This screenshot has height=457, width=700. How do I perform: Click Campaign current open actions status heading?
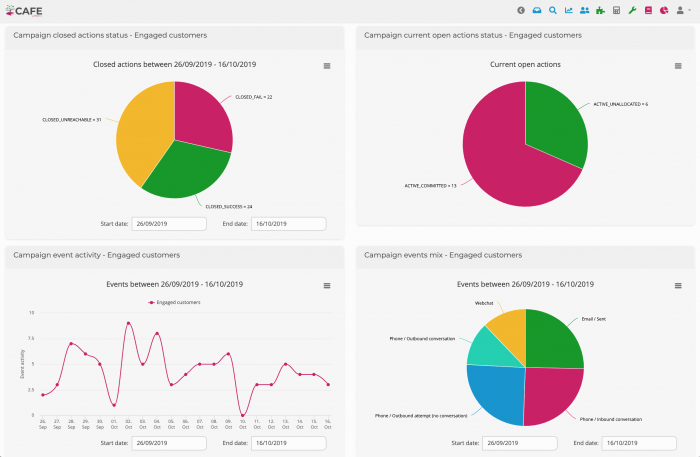coord(473,35)
